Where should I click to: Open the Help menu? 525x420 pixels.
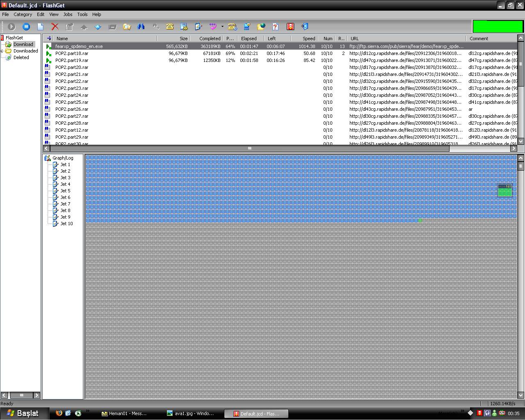[x=96, y=14]
